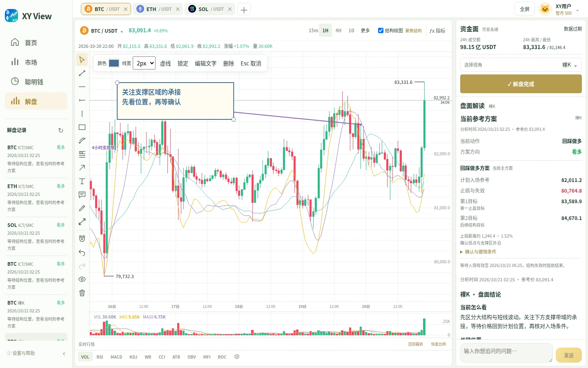Select the measure diagonal arrow tool
This screenshot has height=368, width=588.
point(82,222)
